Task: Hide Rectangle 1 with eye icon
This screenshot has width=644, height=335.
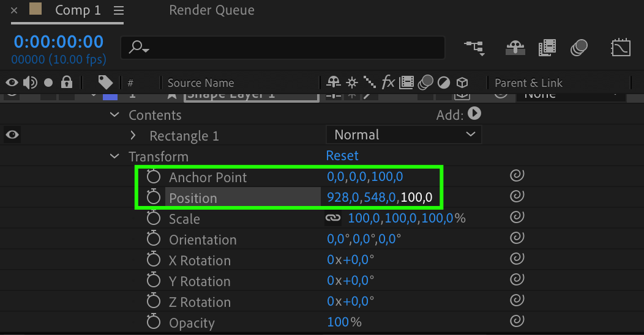Action: (12, 135)
